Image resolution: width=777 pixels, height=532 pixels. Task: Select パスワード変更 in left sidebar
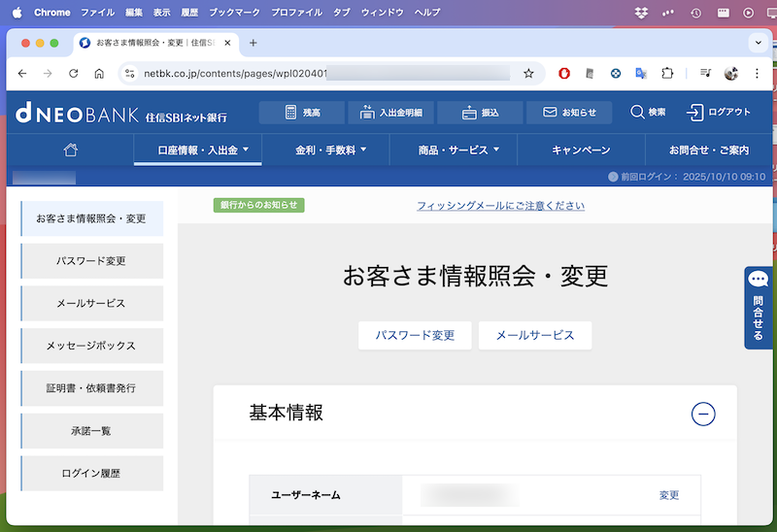pos(91,261)
